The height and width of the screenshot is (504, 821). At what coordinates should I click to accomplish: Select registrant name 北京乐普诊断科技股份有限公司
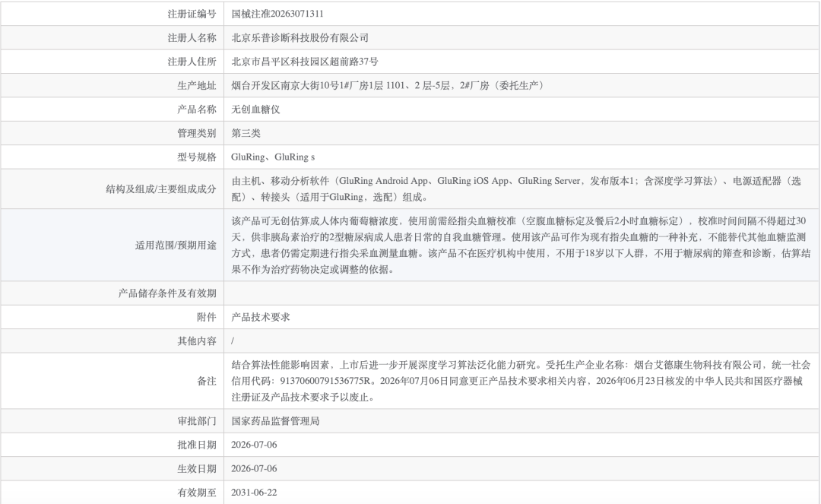pyautogui.click(x=300, y=38)
